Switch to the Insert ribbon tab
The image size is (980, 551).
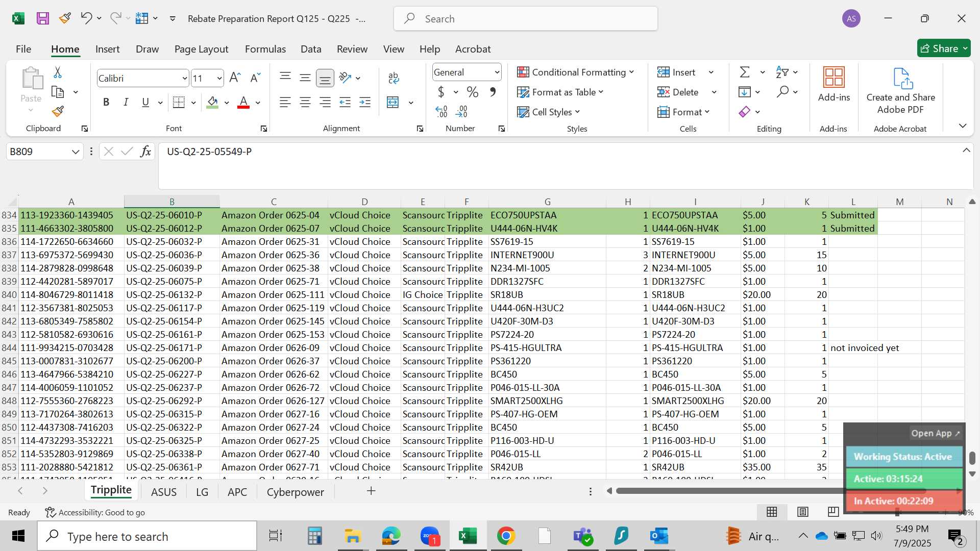pos(107,49)
